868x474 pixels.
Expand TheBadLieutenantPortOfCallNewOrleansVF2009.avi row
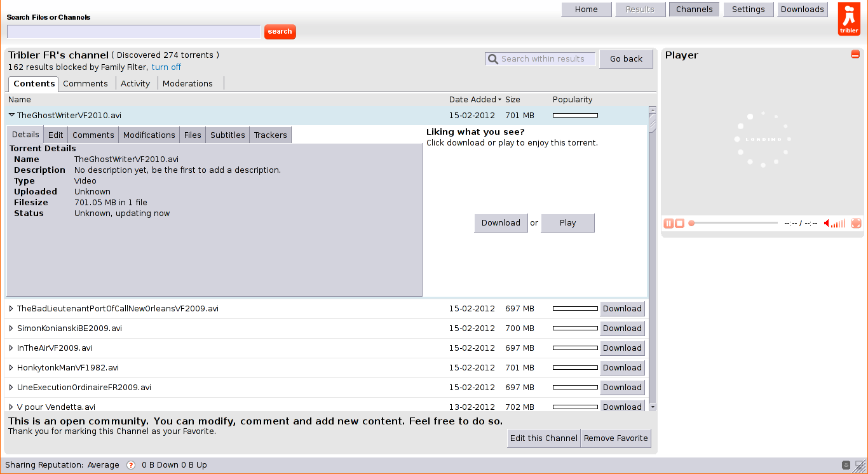pyautogui.click(x=11, y=309)
